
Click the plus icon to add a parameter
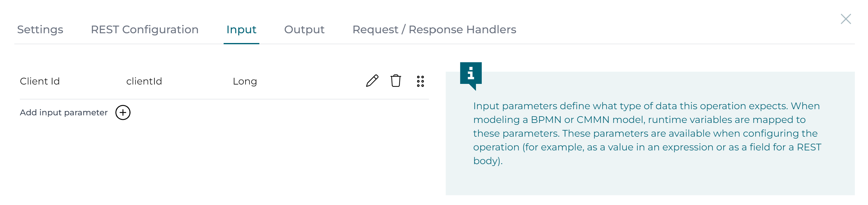pos(123,112)
